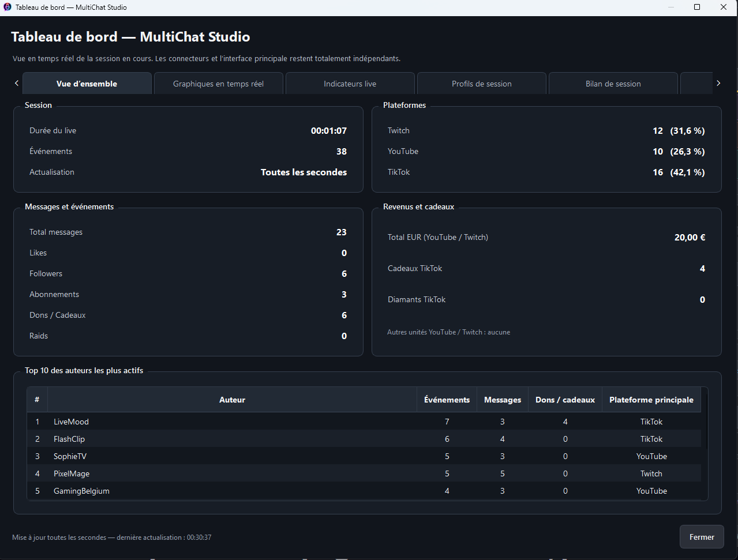Viewport: 738px width, 560px height.
Task: Click the Dons / cadeaux column header
Action: pyautogui.click(x=565, y=400)
